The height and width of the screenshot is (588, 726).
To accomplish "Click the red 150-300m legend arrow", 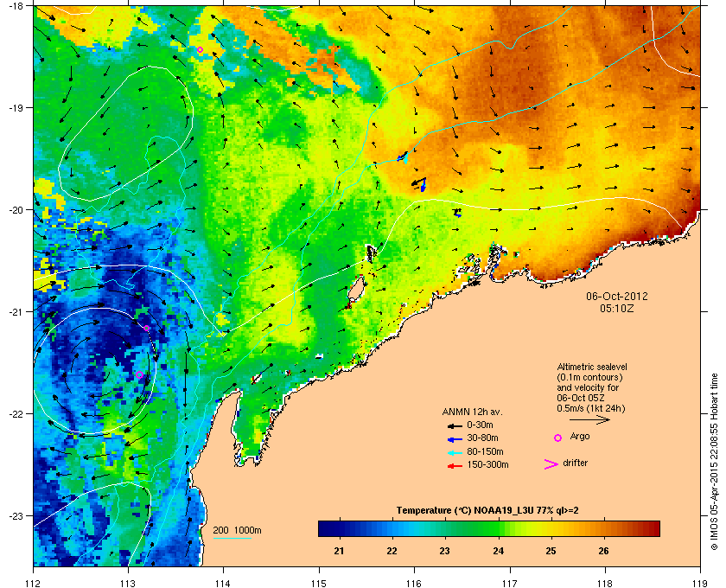I will tap(455, 466).
